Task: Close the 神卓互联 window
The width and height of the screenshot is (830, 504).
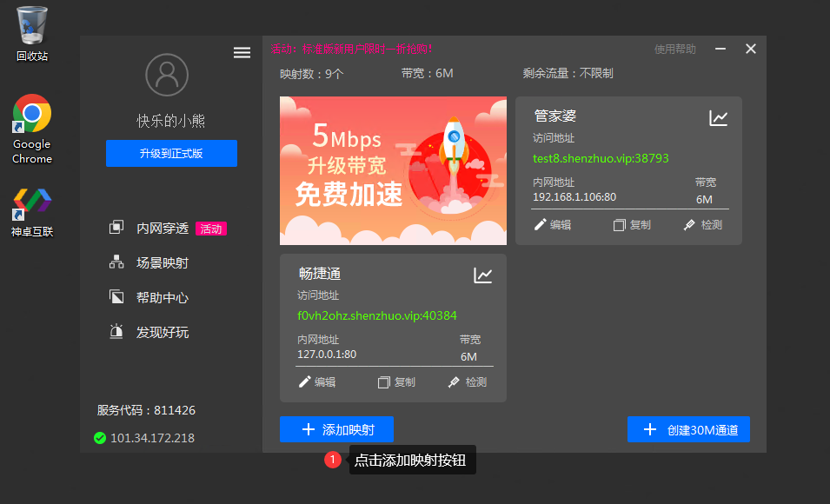Action: click(751, 49)
